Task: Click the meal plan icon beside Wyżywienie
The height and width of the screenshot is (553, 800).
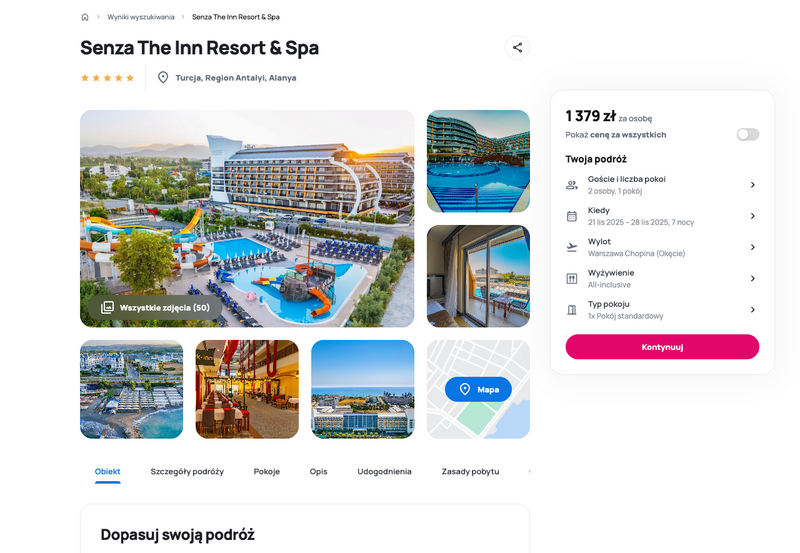Action: tap(571, 279)
